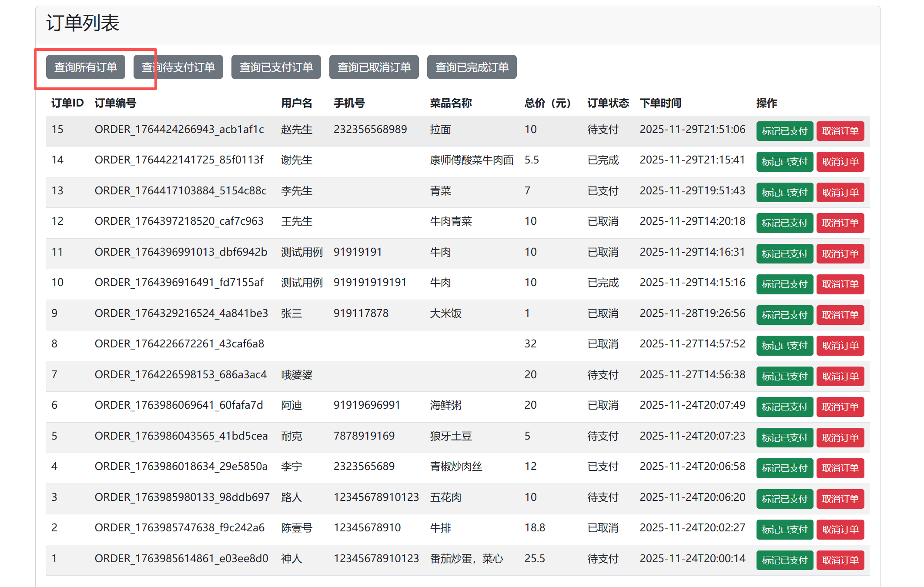
Task: Mark order 3 五花肉 as paid
Action: (784, 499)
